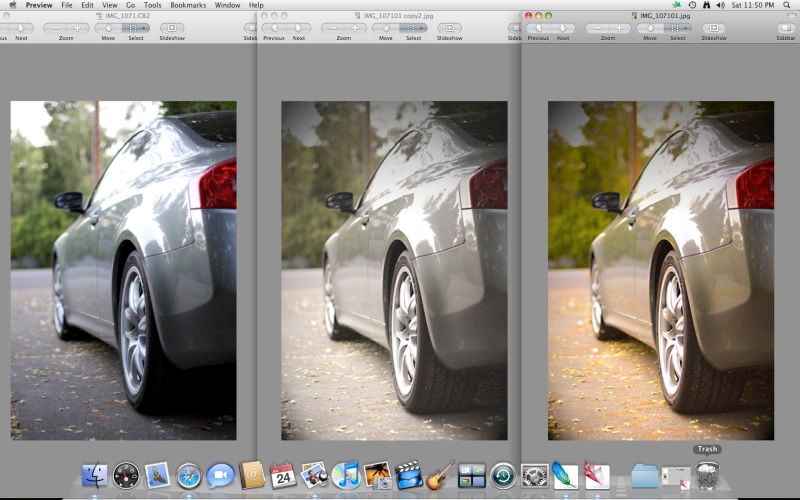
Task: Zoom in on the IMG_1071.CR2 window
Action: (78, 28)
